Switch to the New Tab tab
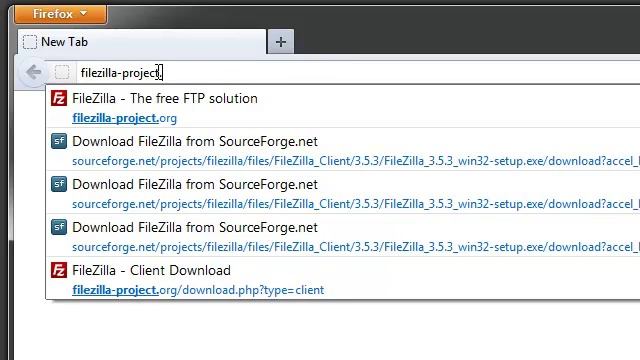The height and width of the screenshot is (360, 640). click(142, 42)
